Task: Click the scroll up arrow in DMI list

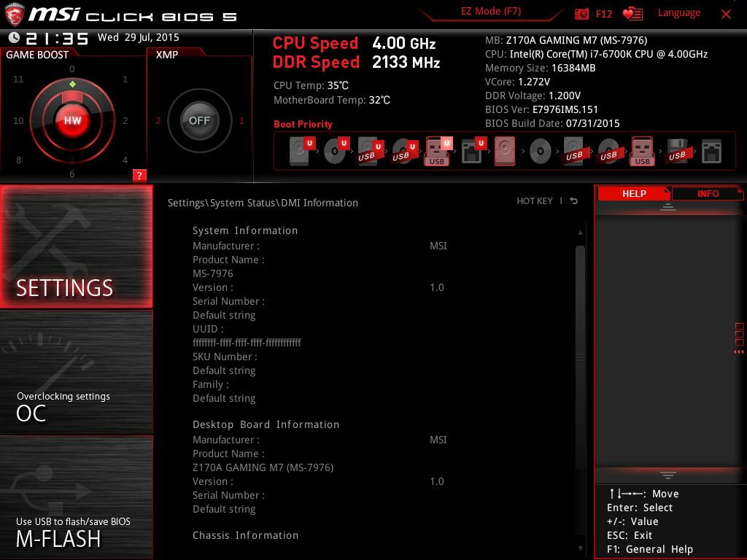Action: coord(580,233)
